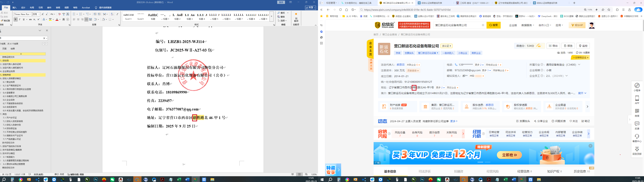Click the bullet list icon
This screenshot has height=182, width=644.
tap(74, 14)
